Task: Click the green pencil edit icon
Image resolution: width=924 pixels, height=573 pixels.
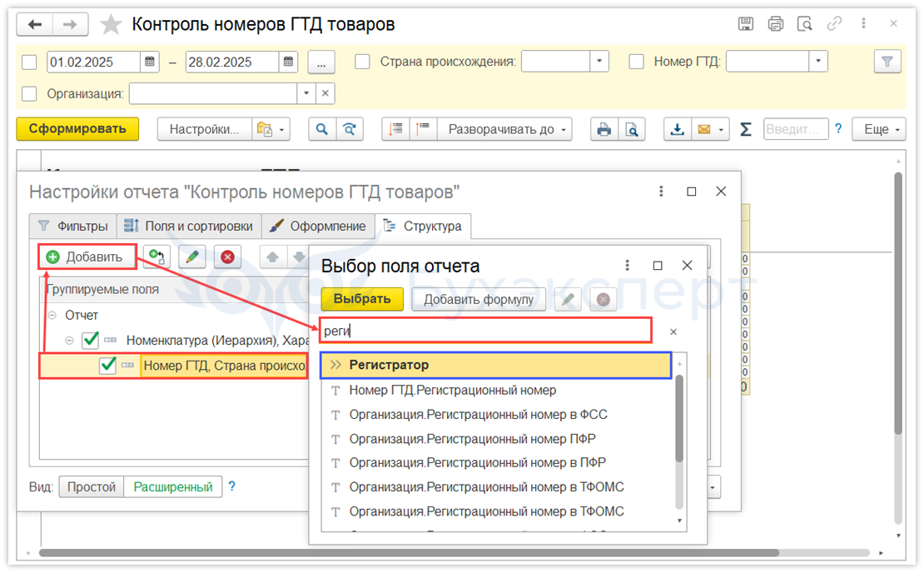Action: tap(192, 257)
